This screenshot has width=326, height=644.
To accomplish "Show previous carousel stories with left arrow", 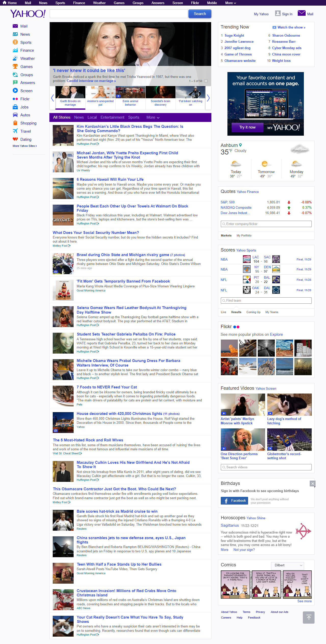I will click(52, 98).
